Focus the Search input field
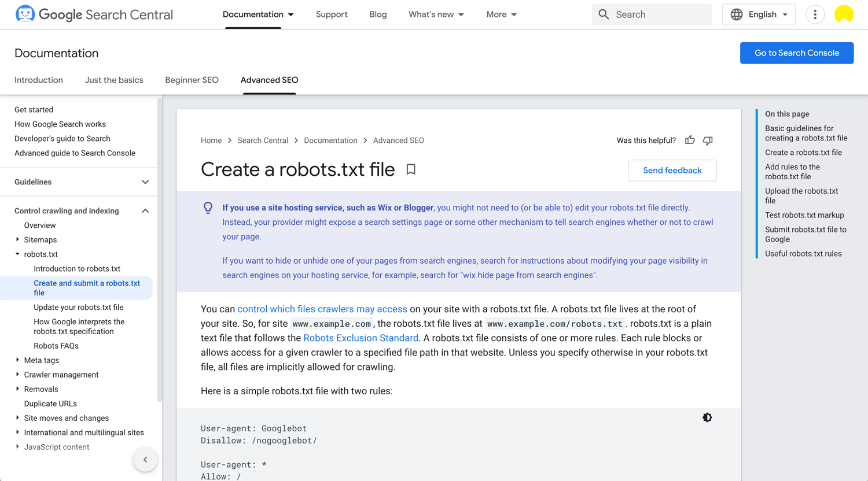 652,14
